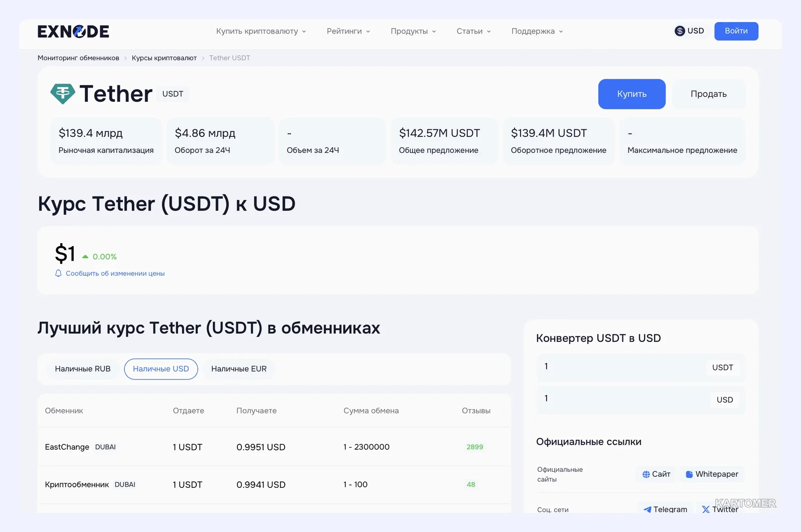Select the Наличные USD tab

click(x=161, y=369)
